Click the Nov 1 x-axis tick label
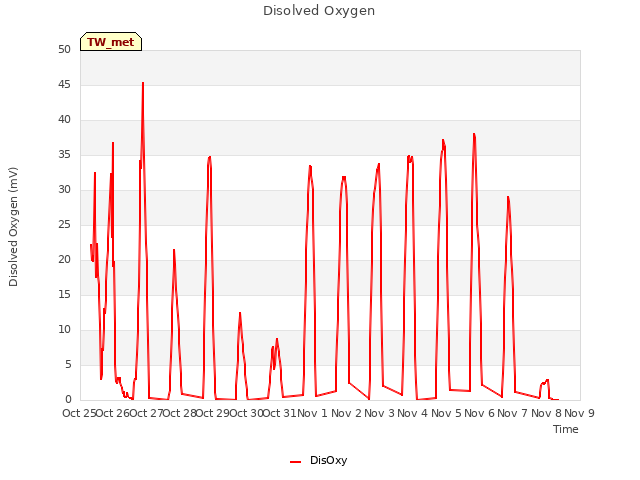This screenshot has width=640, height=480. (x=313, y=413)
